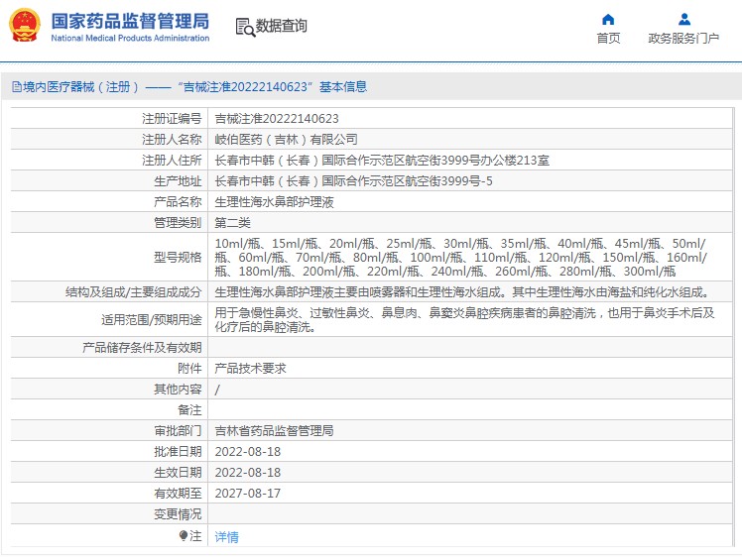The image size is (742, 560).
Task: Select 岐伯医药（吉林）有限公司 registrant name
Action: pyautogui.click(x=287, y=140)
